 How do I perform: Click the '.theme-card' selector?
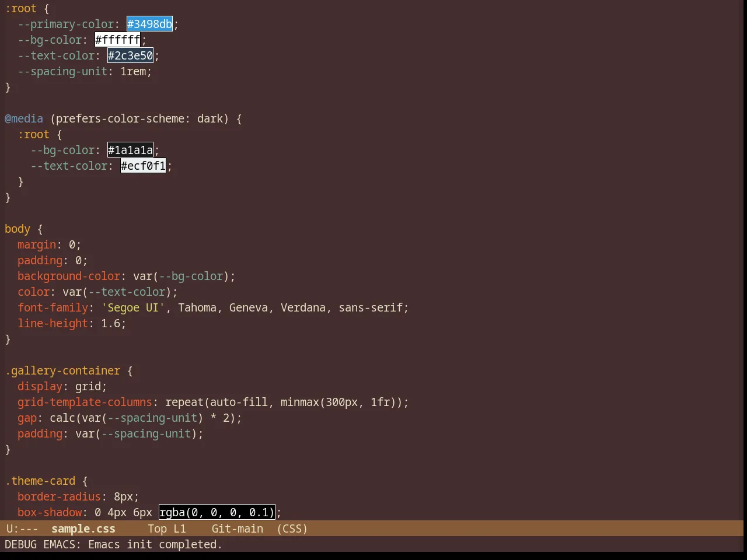tap(40, 481)
